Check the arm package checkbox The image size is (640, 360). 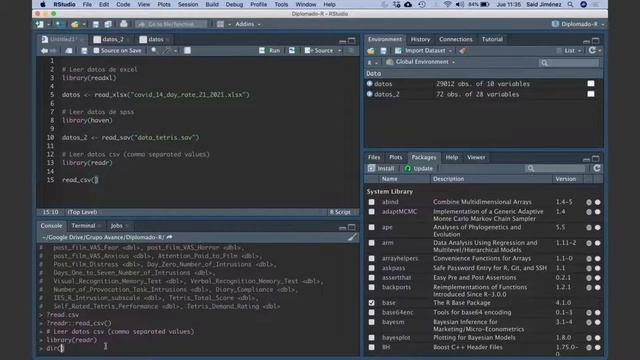[371, 243]
